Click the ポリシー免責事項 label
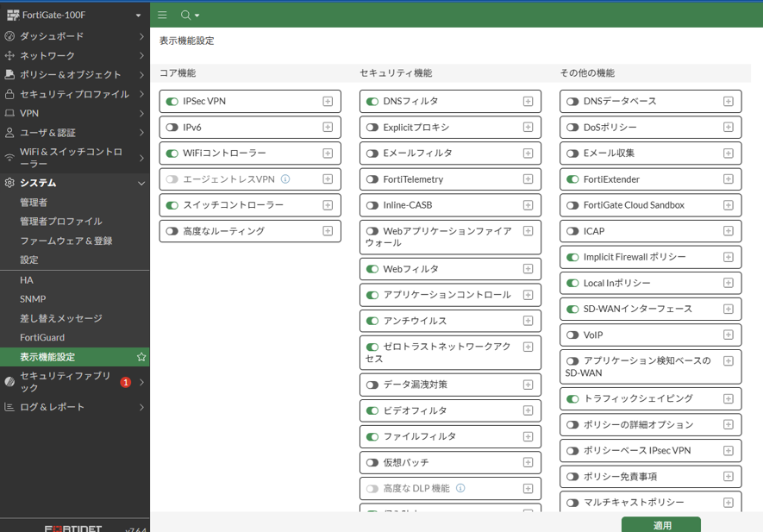This screenshot has width=763, height=532. tap(620, 477)
